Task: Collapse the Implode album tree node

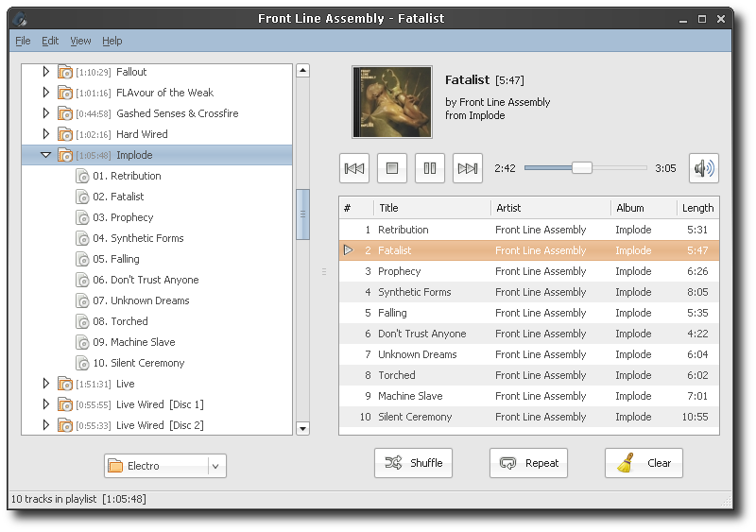Action: point(45,155)
